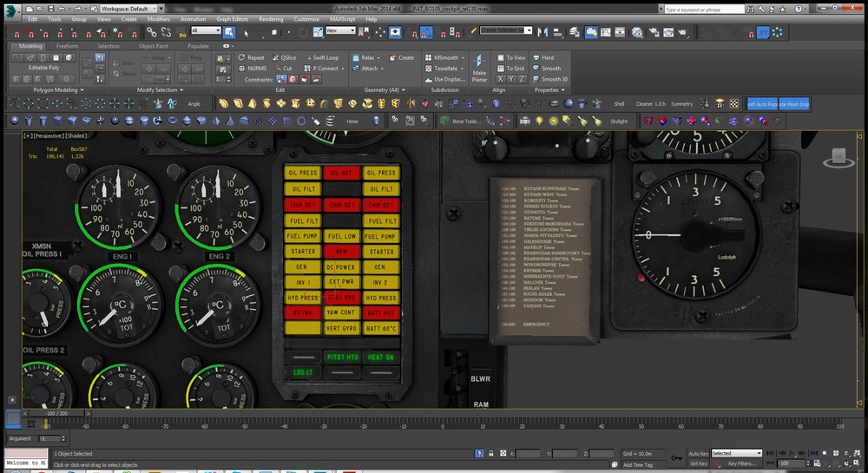Viewport: 868px width, 473px height.
Task: Click the Mirror tool in main toolbar
Action: 541,32
